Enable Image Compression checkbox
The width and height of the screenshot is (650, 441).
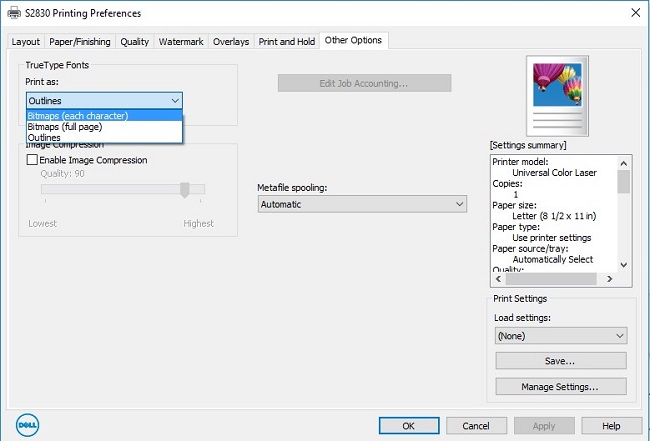pos(32,160)
